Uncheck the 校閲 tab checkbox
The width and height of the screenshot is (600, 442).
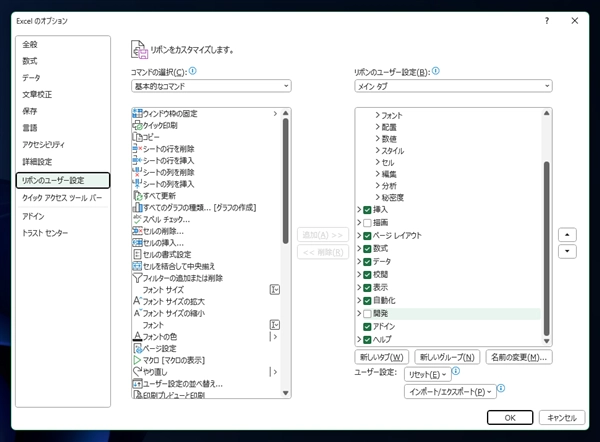(x=367, y=275)
